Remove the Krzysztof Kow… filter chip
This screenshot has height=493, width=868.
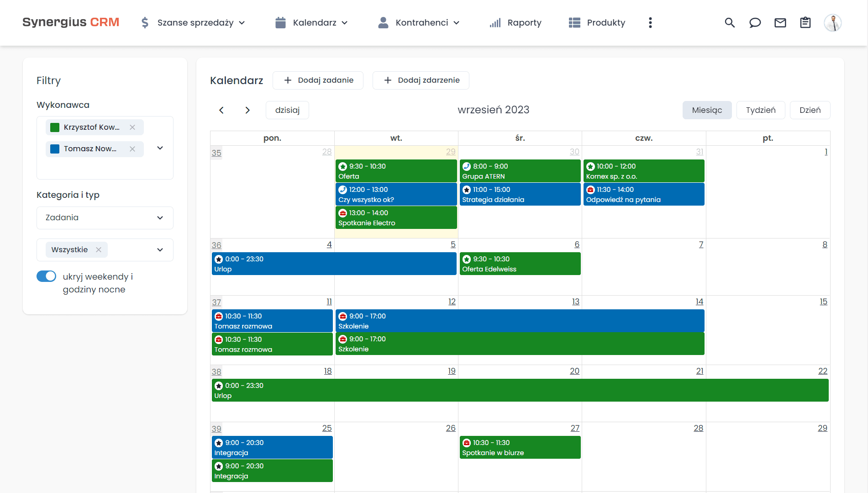pos(132,127)
